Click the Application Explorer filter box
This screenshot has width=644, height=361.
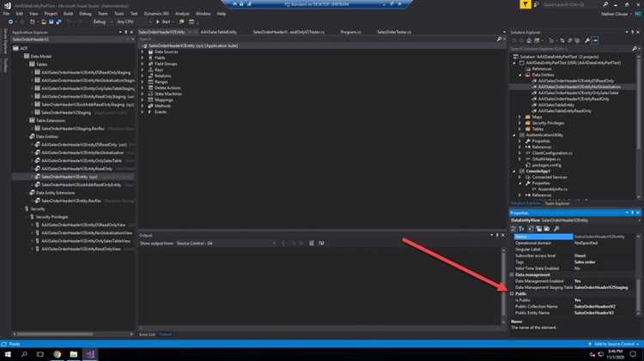(68, 39)
